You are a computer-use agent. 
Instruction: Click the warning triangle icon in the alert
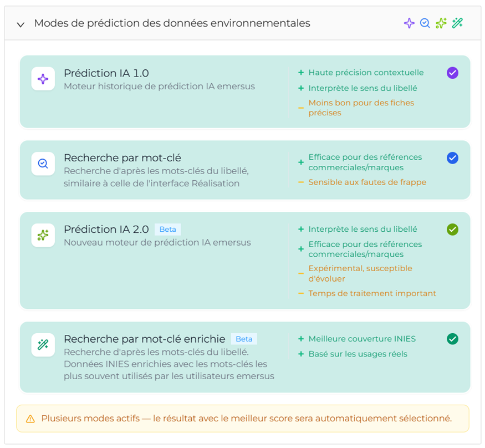point(30,419)
